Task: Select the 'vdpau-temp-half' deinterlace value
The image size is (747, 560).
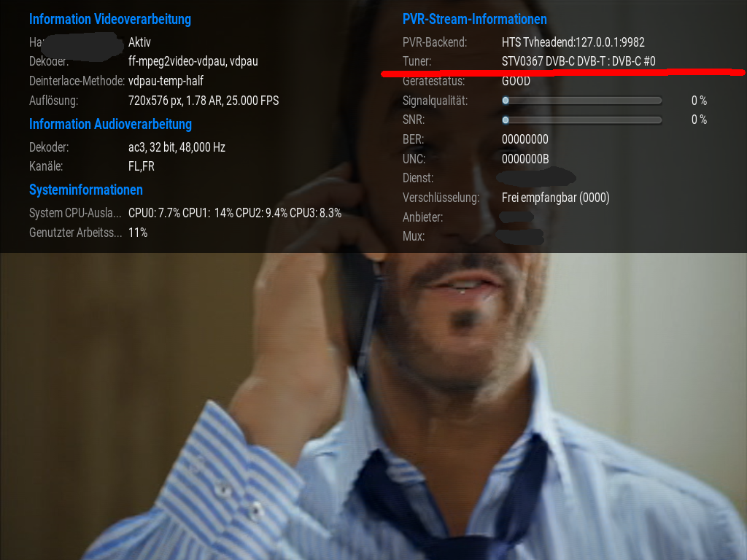Action: coord(166,81)
